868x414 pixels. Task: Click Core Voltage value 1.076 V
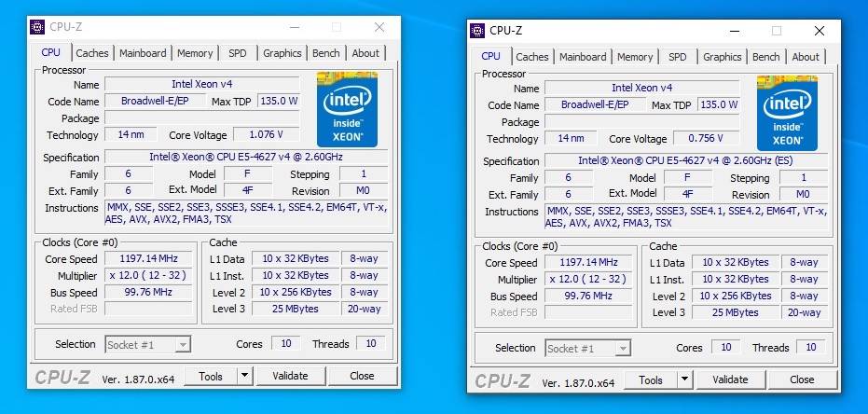click(267, 134)
